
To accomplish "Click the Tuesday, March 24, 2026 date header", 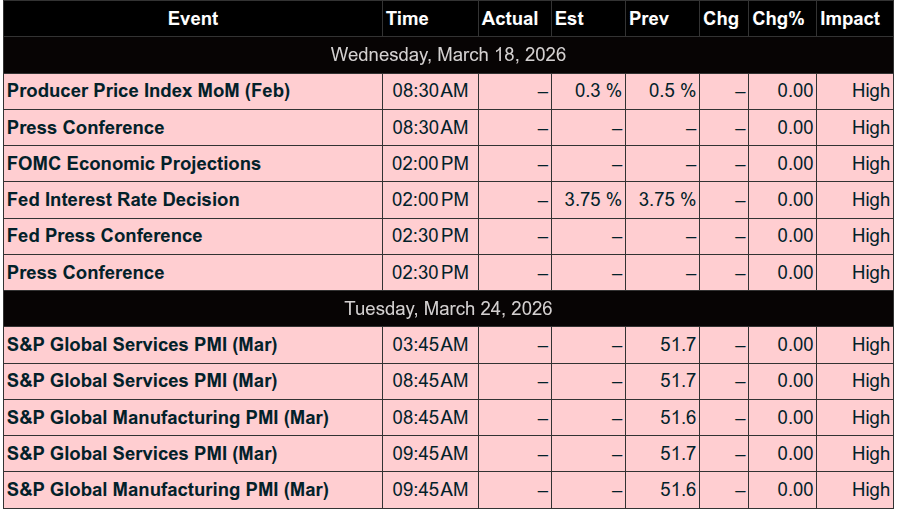I will (x=448, y=309).
